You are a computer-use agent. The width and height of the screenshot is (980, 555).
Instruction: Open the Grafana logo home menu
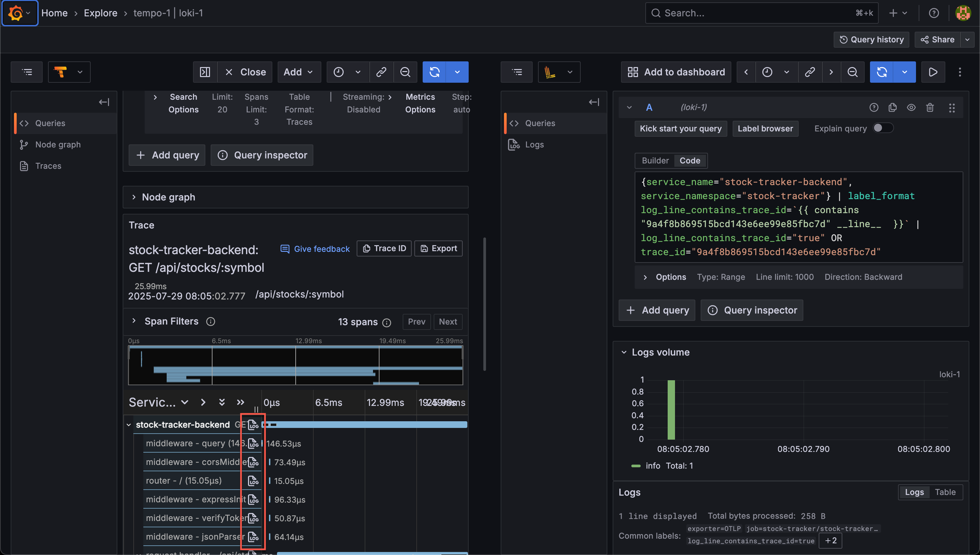(20, 13)
